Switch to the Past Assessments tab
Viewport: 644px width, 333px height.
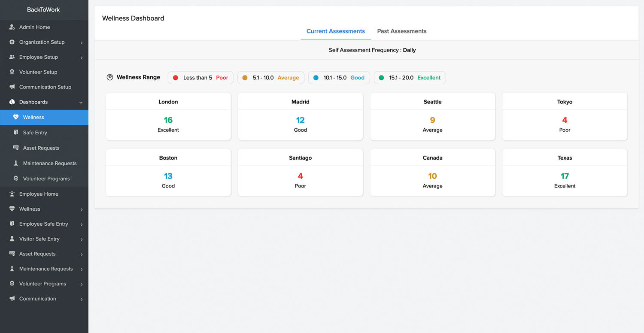coord(401,31)
